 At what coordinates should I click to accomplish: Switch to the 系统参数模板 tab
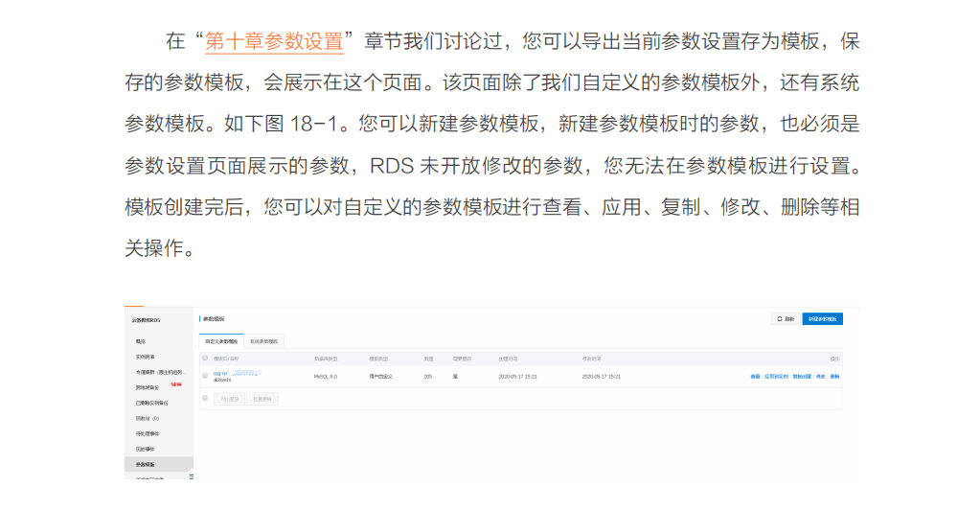(x=263, y=341)
